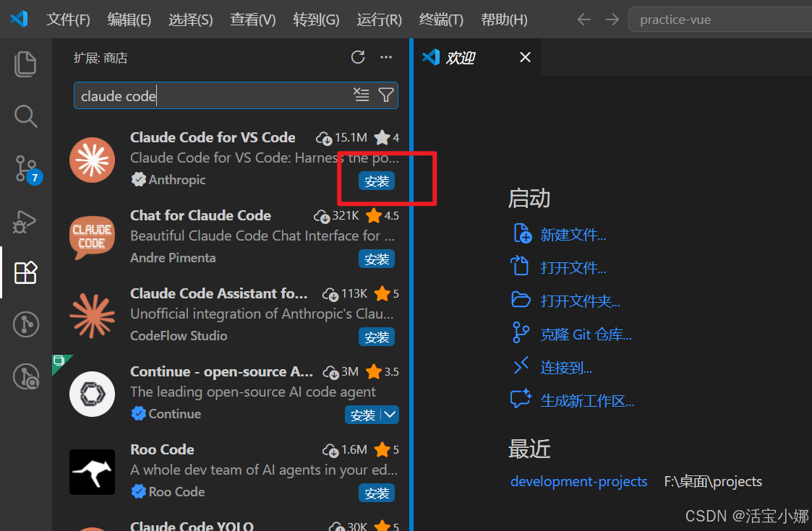Image resolution: width=812 pixels, height=531 pixels.
Task: Open recent project development-projects
Action: 579,481
